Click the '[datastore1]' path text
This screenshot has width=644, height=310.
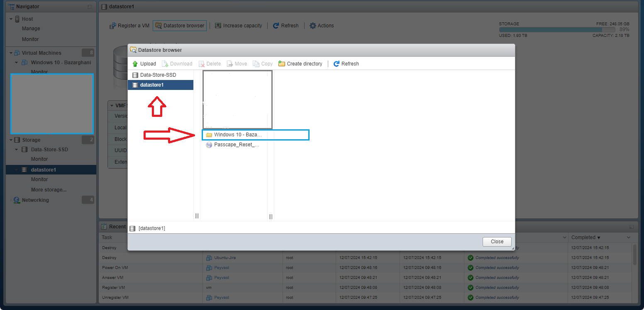point(152,228)
